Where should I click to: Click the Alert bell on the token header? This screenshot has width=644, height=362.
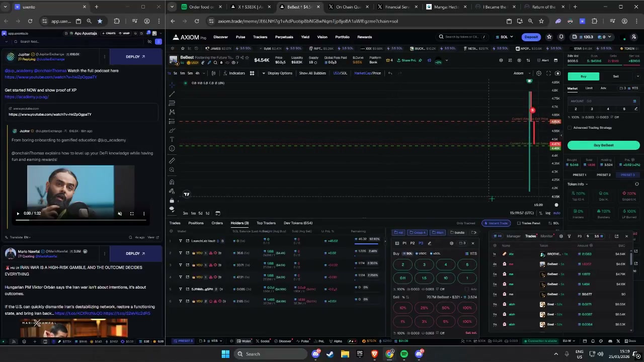(543, 60)
